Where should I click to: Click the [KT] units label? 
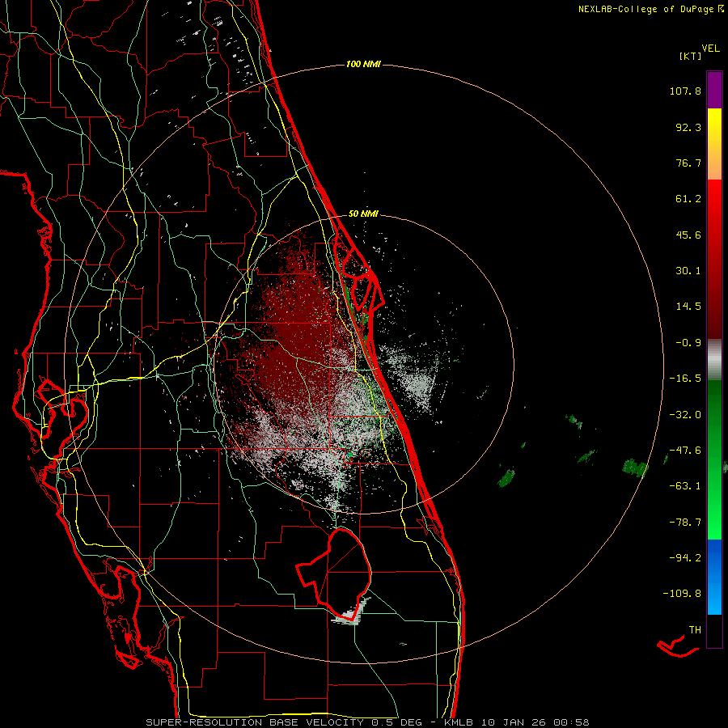[x=690, y=56]
